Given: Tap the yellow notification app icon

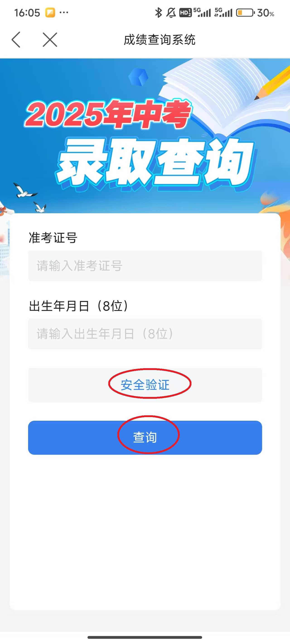Looking at the screenshot, I should [50, 12].
